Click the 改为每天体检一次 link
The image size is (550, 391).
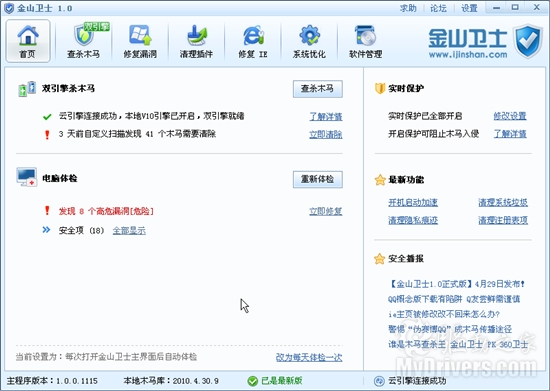pyautogui.click(x=309, y=357)
